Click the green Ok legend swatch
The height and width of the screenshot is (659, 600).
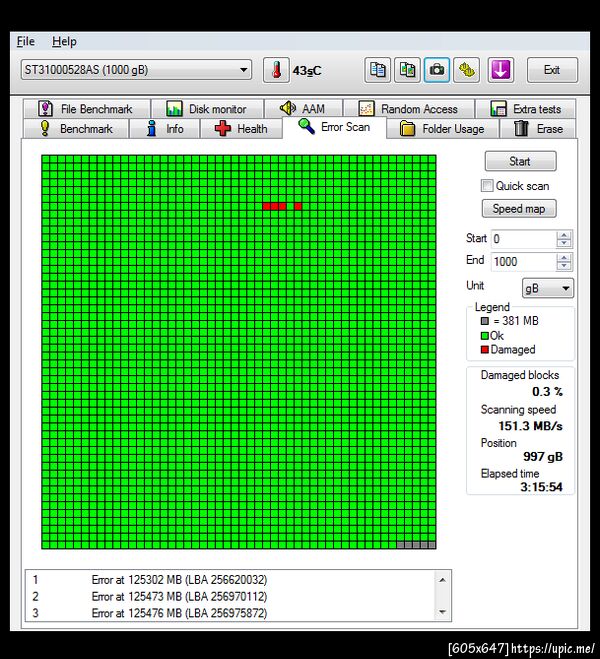tap(485, 336)
